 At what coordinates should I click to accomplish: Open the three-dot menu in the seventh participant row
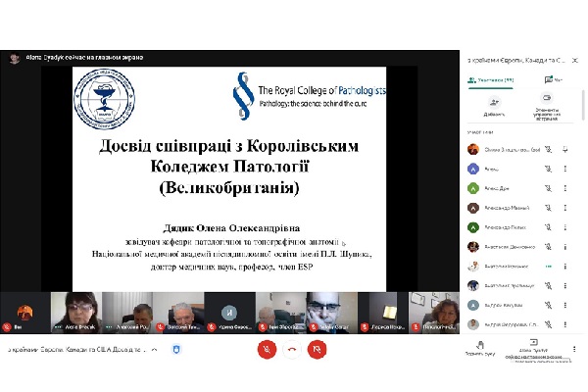(565, 267)
